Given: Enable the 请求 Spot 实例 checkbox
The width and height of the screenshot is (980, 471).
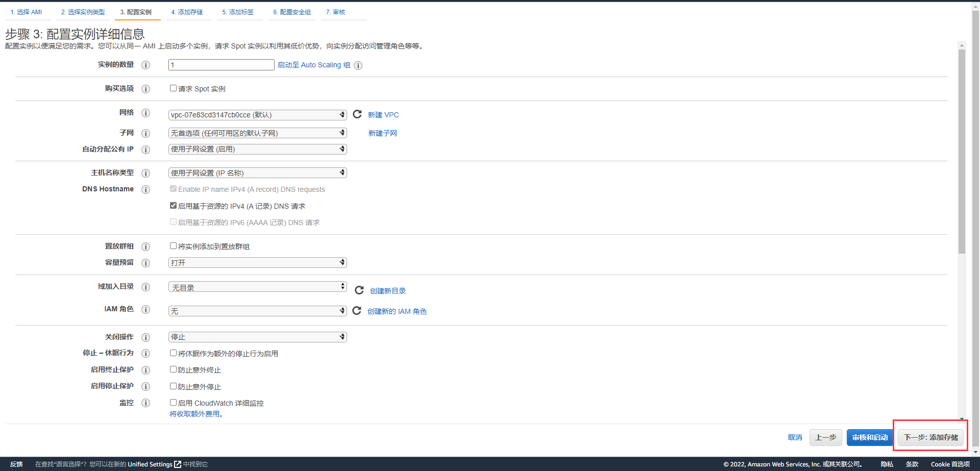Looking at the screenshot, I should [174, 88].
